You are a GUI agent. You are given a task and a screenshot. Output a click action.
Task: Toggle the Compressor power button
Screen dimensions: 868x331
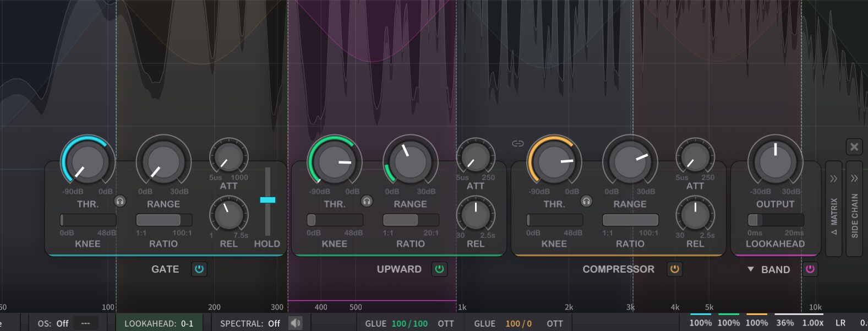[x=674, y=269]
